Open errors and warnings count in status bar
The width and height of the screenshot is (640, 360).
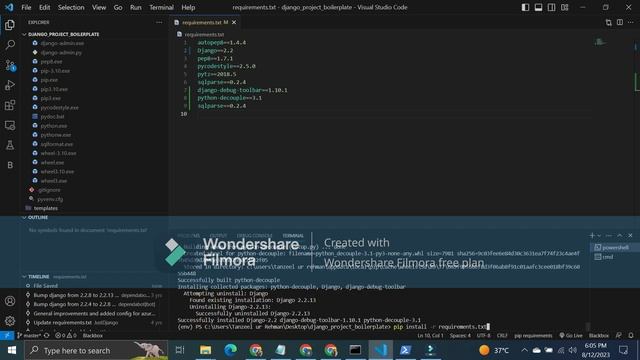[66, 336]
